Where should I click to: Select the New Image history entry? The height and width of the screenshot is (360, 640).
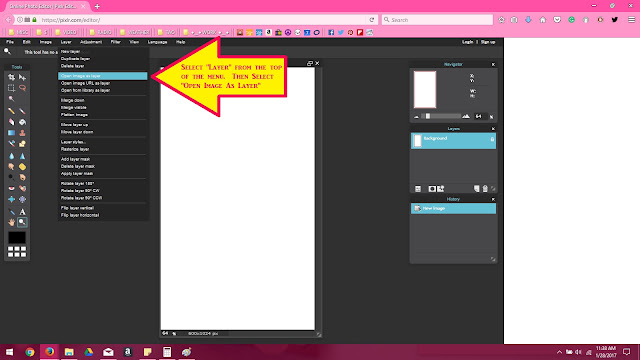pos(453,209)
